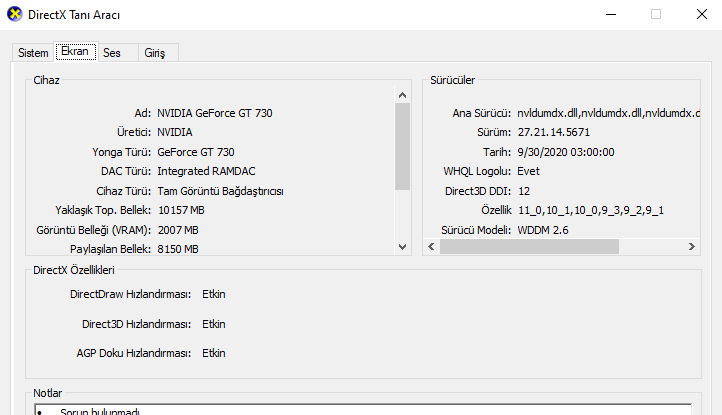Click the Paylaşılan Bellek value 8150 MB
The image size is (722, 415).
pyautogui.click(x=178, y=249)
